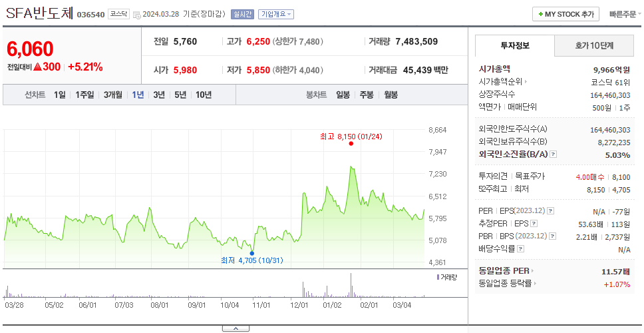Click the SFA반도체 stock name heading

tap(40, 13)
